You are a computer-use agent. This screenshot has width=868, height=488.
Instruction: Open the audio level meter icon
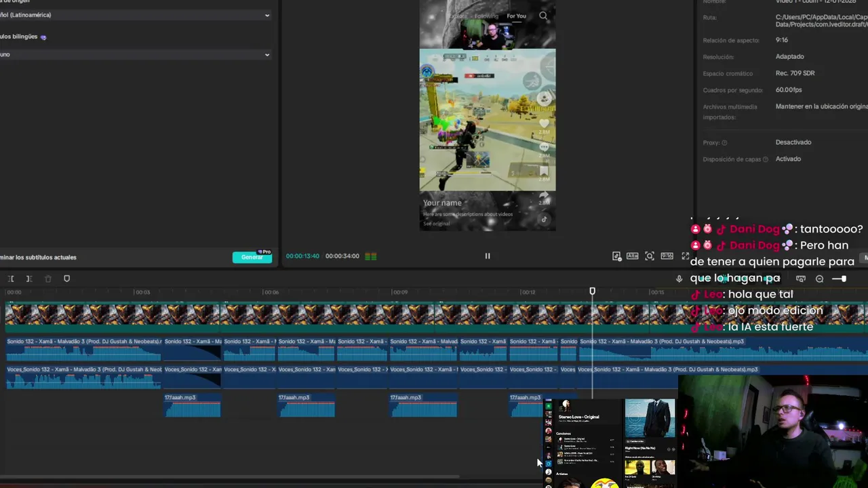click(370, 256)
